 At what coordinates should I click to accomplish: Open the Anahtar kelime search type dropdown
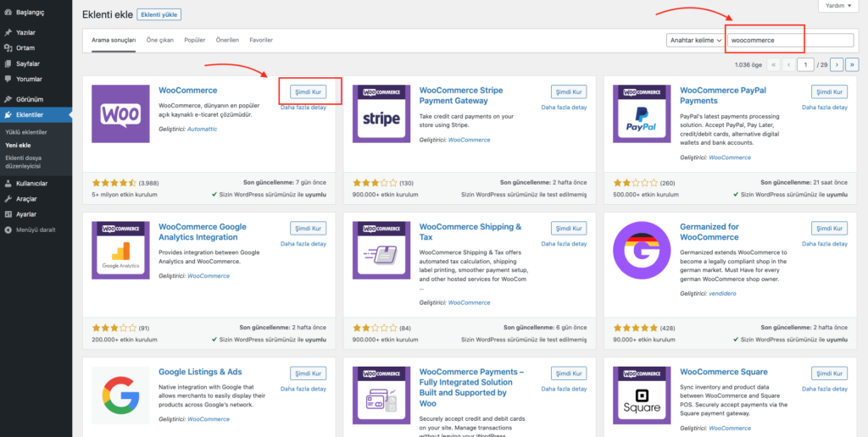click(x=696, y=41)
